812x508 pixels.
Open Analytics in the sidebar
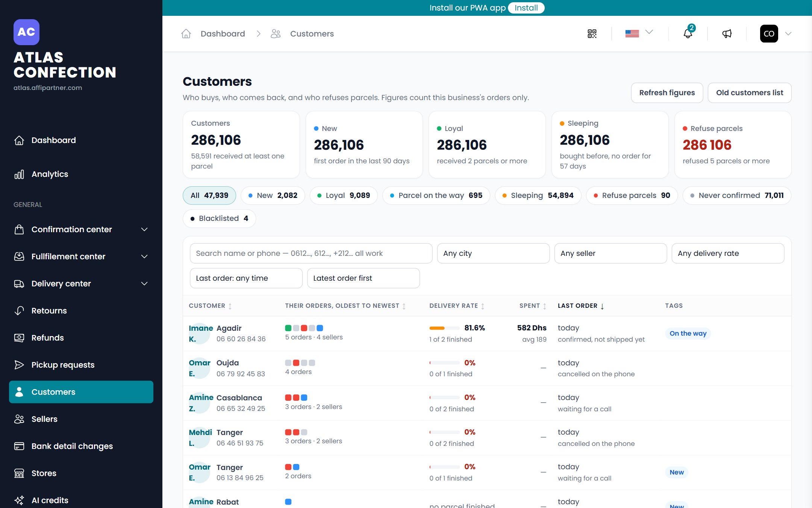tap(81, 174)
